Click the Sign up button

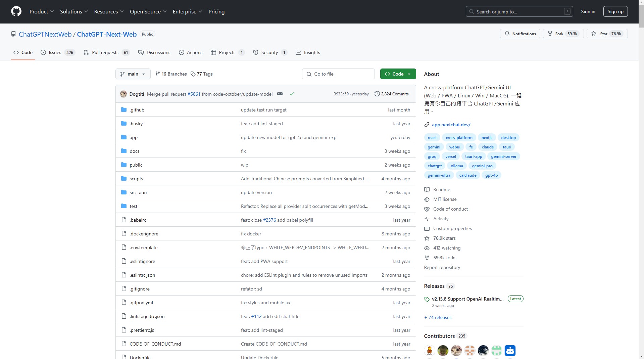click(615, 11)
